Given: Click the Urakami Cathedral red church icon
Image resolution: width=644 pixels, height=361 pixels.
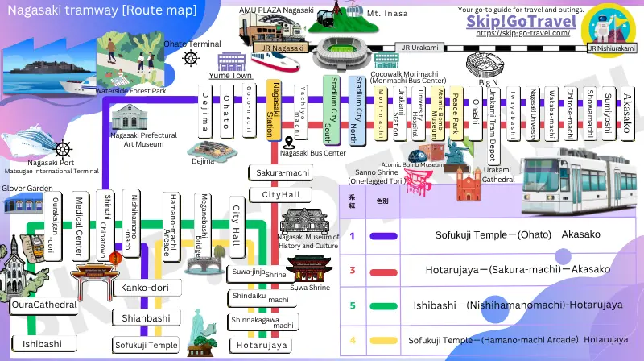Looking at the screenshot, I should [x=469, y=185].
